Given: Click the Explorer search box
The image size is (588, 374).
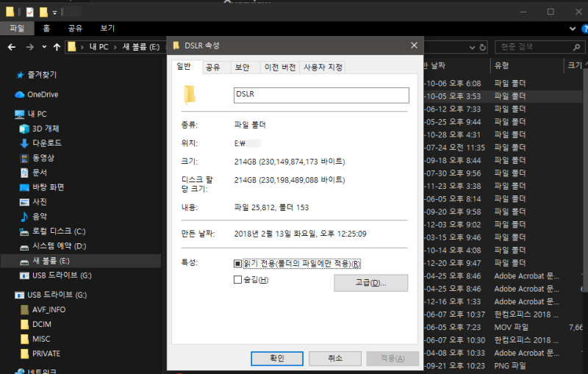Looking at the screenshot, I should point(540,47).
